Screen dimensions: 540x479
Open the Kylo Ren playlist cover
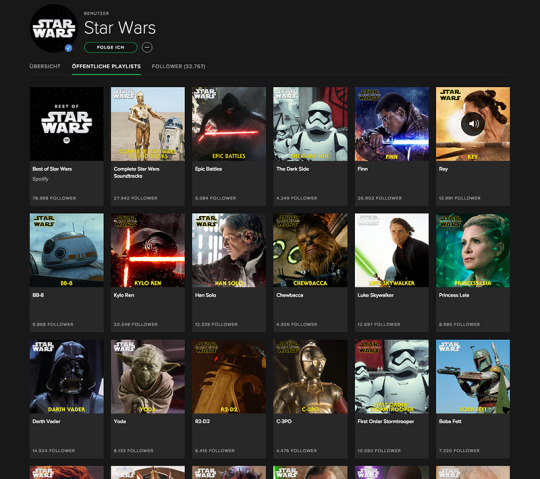(148, 250)
